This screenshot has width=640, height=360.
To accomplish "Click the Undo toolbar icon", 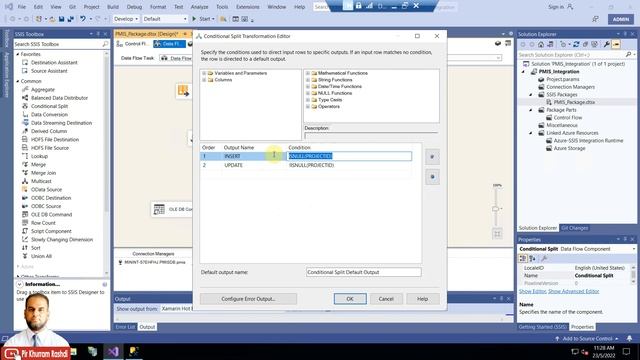I will 83,19.
